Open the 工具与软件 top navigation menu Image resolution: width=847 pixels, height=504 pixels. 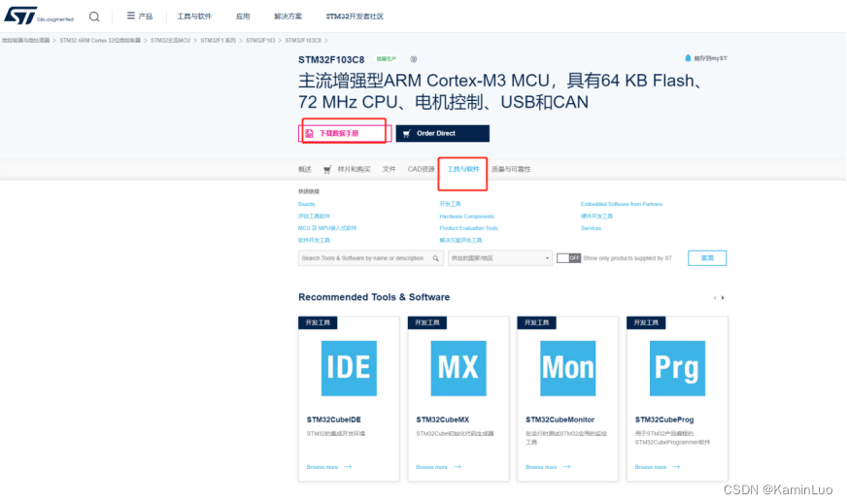point(194,17)
